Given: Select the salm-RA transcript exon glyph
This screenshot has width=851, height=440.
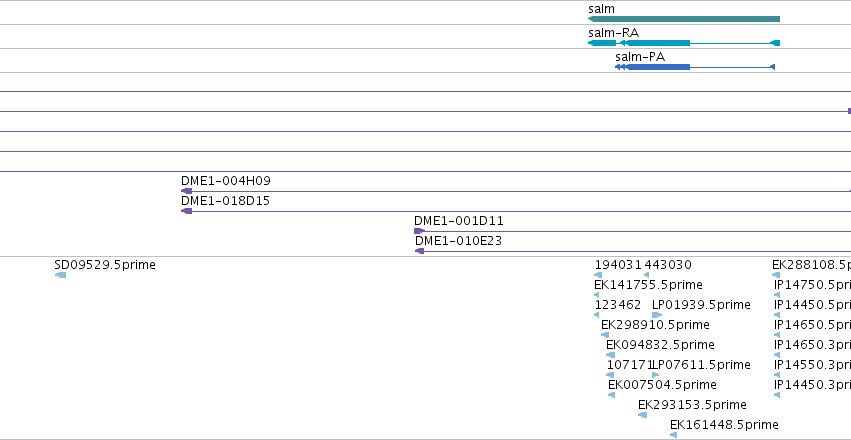Looking at the screenshot, I should pyautogui.click(x=684, y=43).
